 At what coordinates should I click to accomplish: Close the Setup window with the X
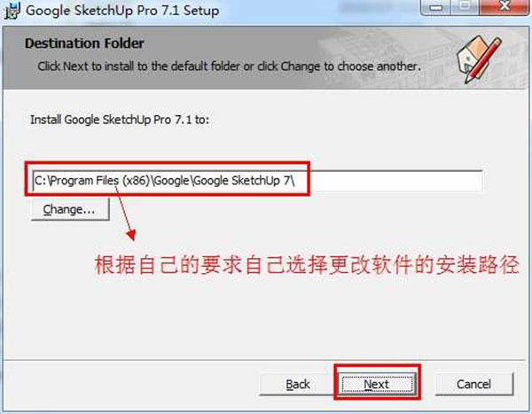505,6
